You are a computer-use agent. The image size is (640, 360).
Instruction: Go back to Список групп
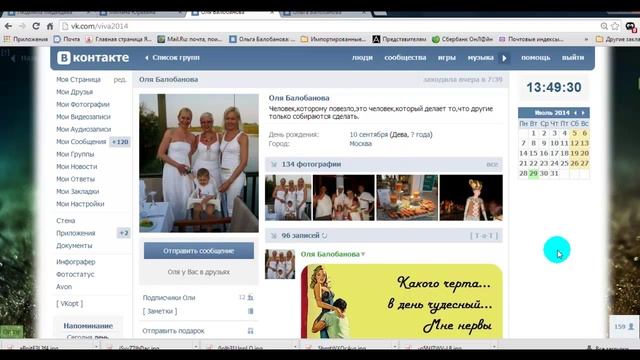coord(172,58)
